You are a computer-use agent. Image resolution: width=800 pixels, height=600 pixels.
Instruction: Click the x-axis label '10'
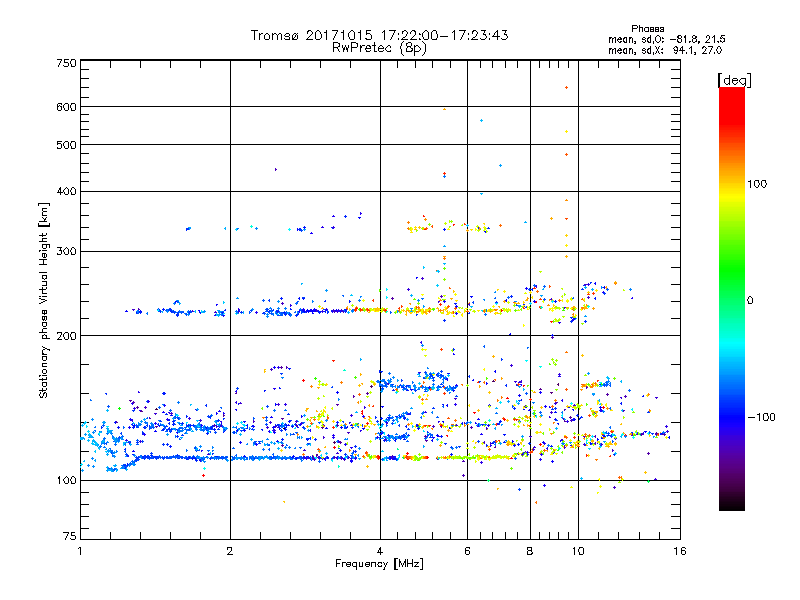click(578, 551)
